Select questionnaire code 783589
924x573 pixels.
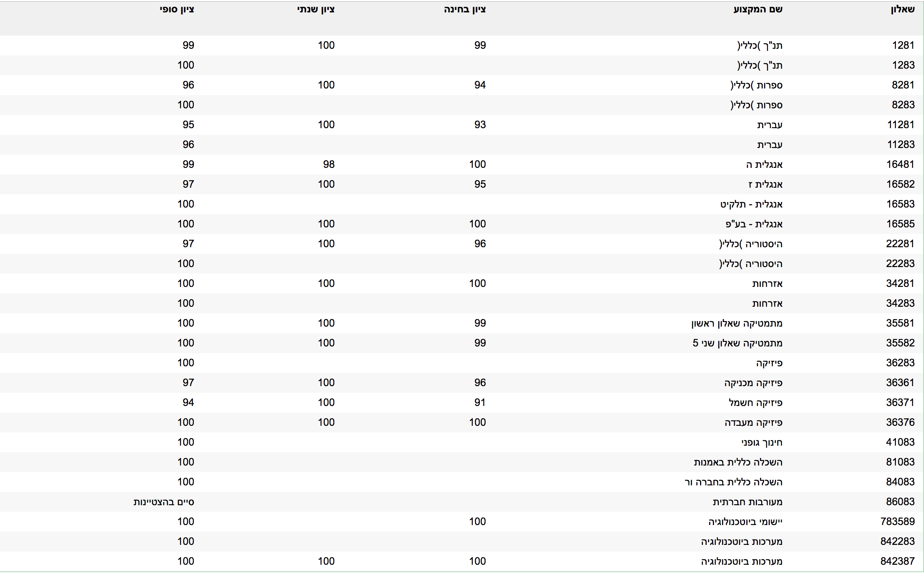[898, 522]
